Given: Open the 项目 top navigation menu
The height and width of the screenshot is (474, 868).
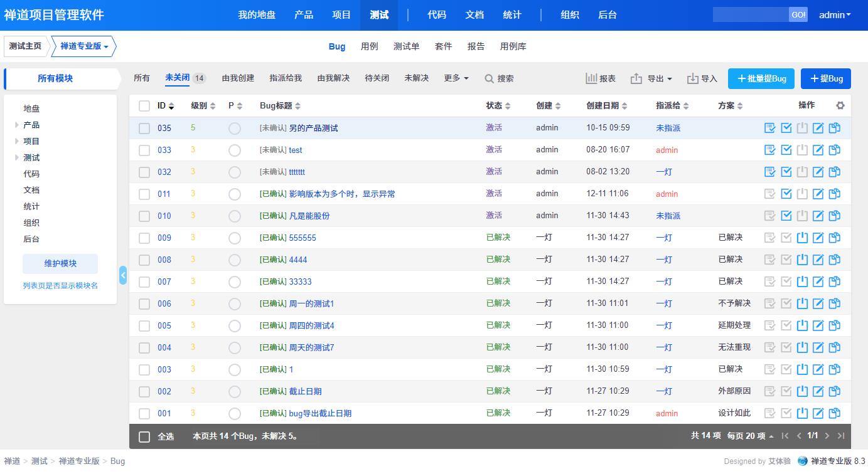Looking at the screenshot, I should (341, 15).
